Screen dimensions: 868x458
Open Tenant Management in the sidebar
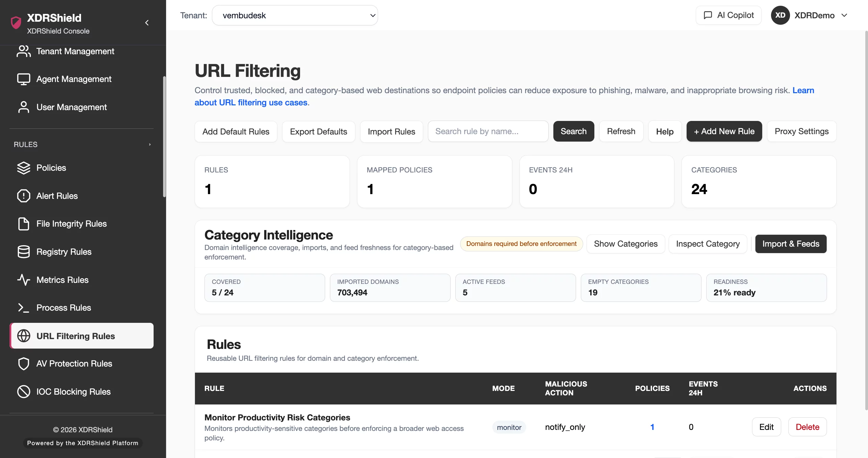pos(81,51)
